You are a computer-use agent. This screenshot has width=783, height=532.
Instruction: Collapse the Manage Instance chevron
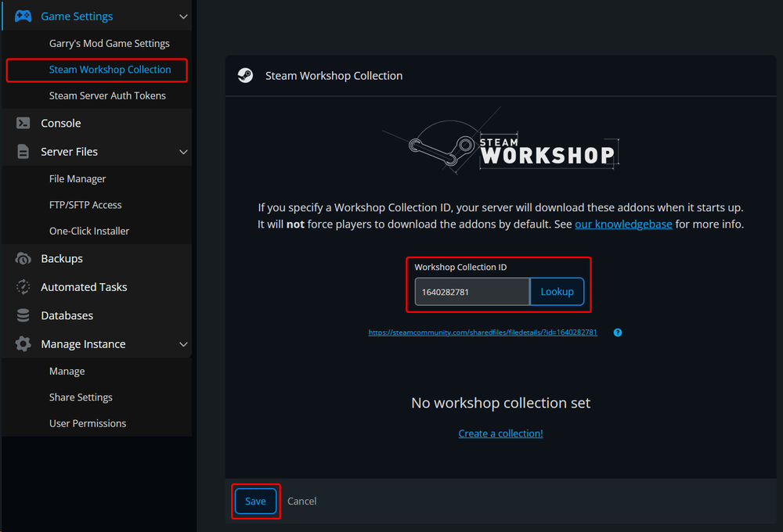[x=183, y=344]
